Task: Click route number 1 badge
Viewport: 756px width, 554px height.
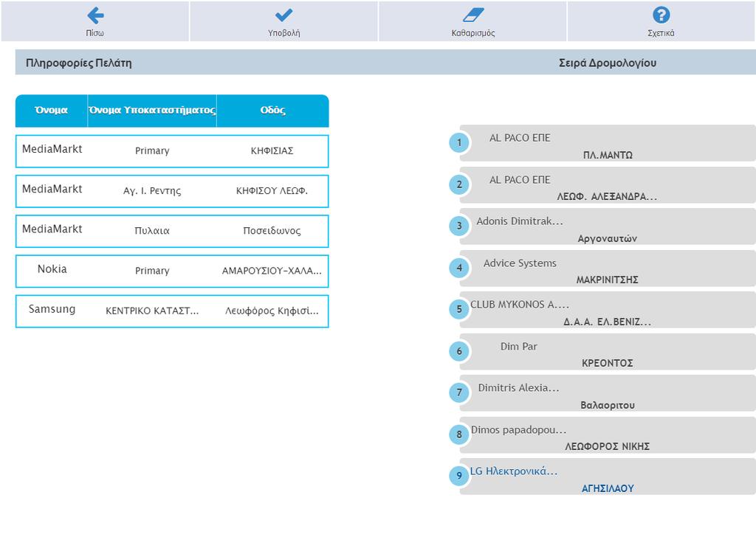Action: pyautogui.click(x=459, y=142)
